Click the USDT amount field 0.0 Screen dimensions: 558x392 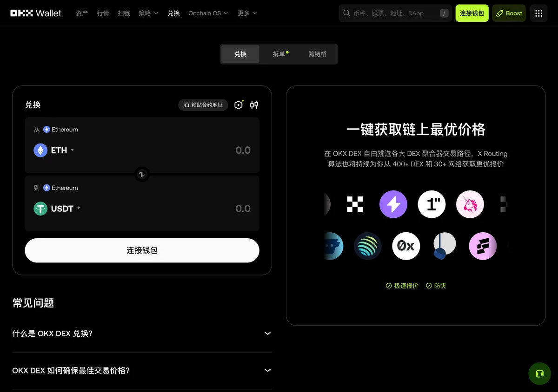[243, 209]
